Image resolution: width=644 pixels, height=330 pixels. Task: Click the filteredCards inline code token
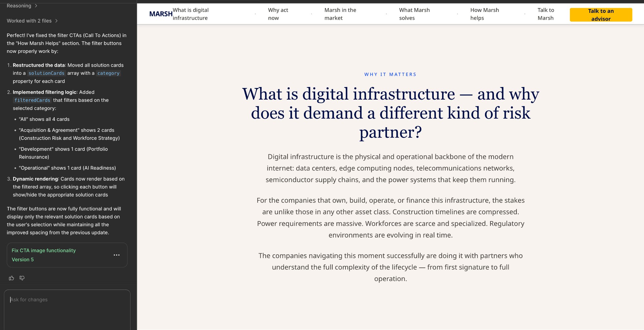click(x=32, y=100)
